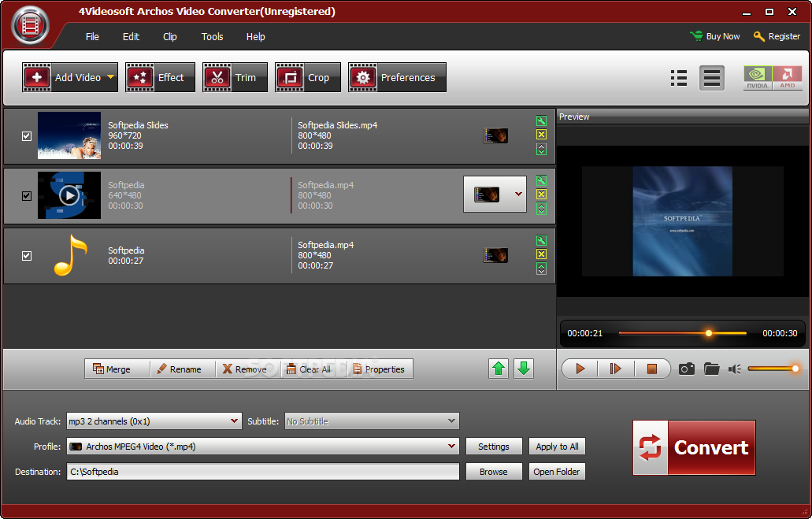
Task: Click the Destination path field
Action: 262,471
